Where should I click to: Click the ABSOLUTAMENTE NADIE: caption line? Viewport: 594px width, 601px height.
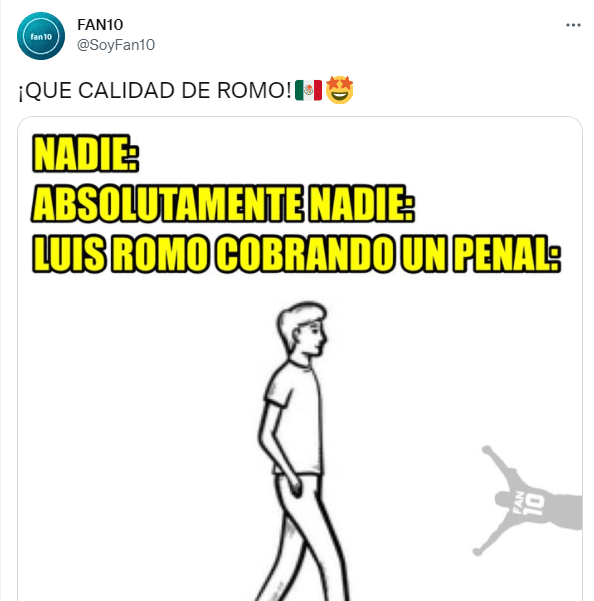pyautogui.click(x=223, y=204)
